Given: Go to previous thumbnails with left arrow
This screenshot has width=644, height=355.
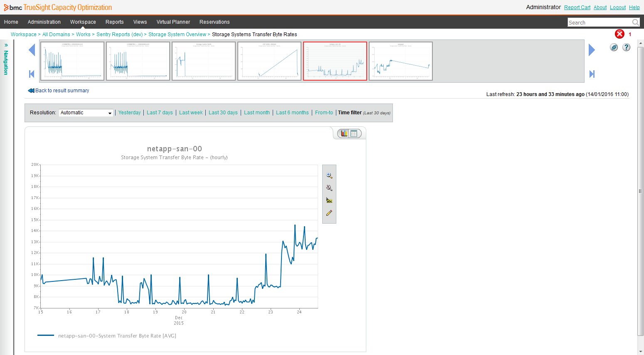Looking at the screenshot, I should (x=32, y=50).
